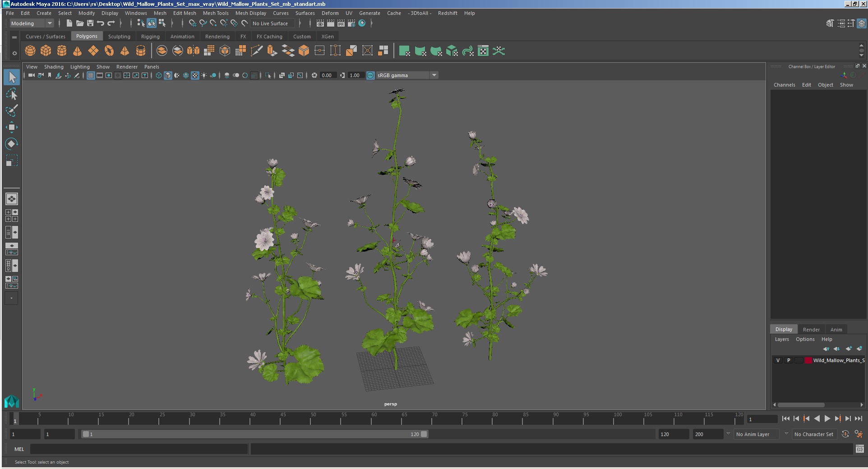
Task: Click the Multi-Cut knife shelf icon
Action: pos(256,51)
